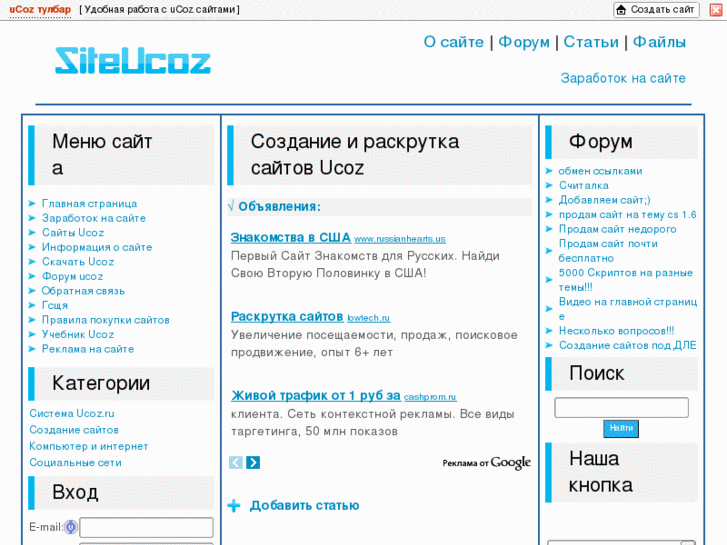
Task: Open Создание сайтов под ДЛЕ topic
Action: (x=628, y=346)
